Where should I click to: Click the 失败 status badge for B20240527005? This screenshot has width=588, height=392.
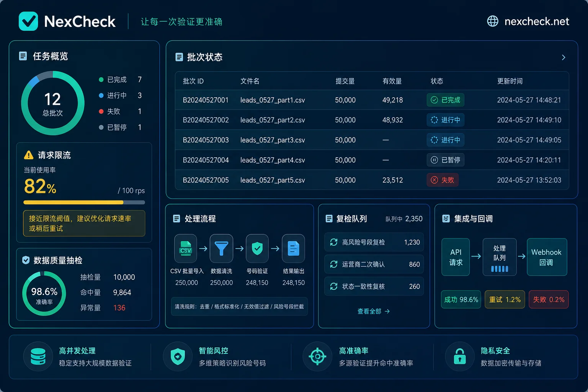[x=443, y=180]
